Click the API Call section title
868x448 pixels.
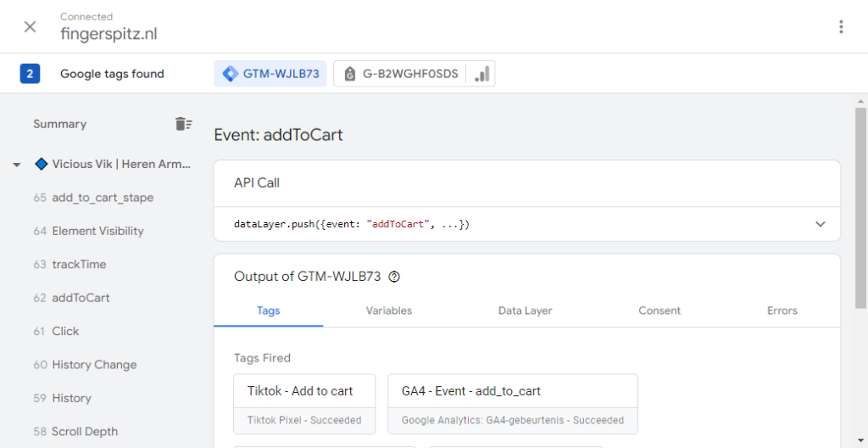257,183
